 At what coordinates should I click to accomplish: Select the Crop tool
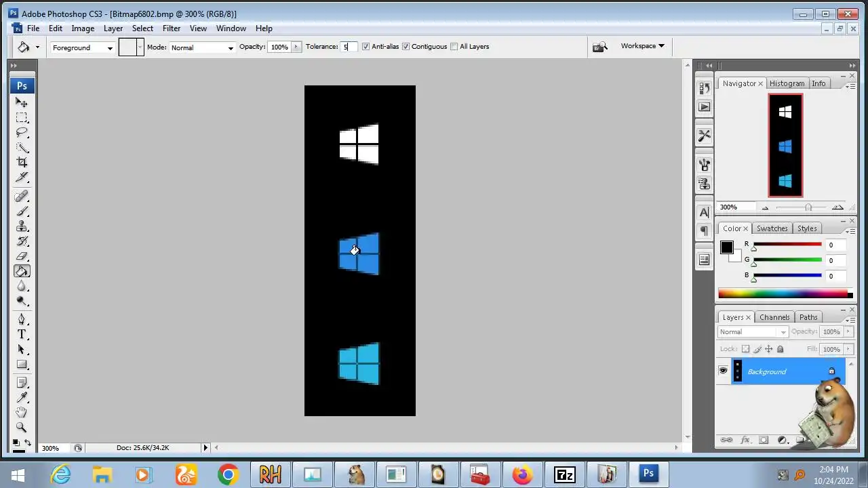point(22,163)
